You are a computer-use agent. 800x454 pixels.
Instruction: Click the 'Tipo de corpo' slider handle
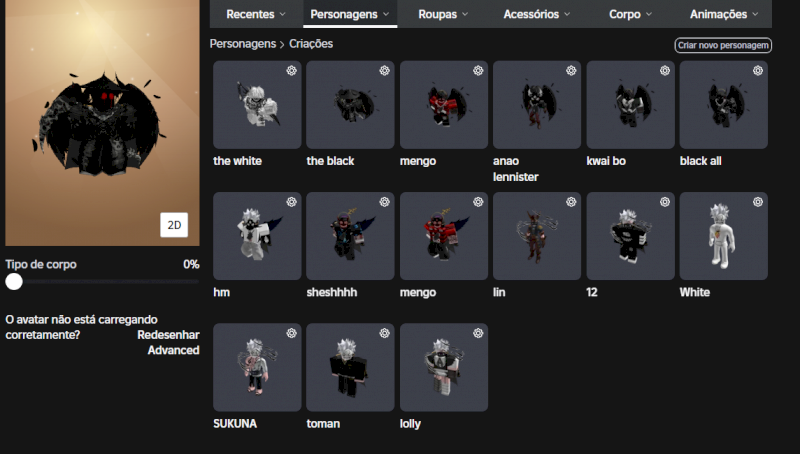(14, 282)
